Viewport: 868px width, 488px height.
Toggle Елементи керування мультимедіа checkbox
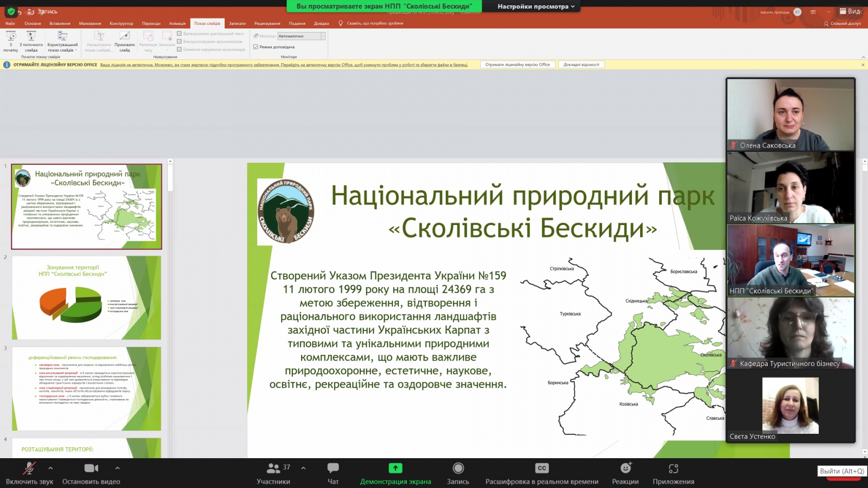pos(180,49)
